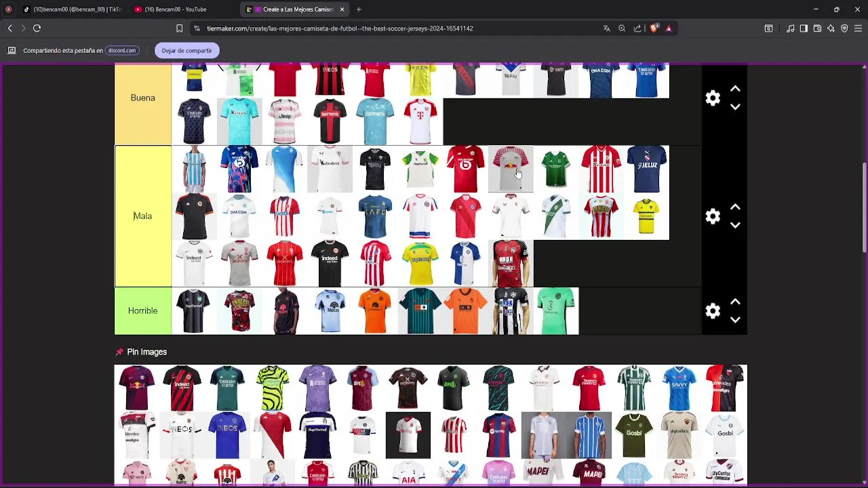868x488 pixels.
Task: Open the Leo AI sparkle icon
Action: [x=831, y=28]
